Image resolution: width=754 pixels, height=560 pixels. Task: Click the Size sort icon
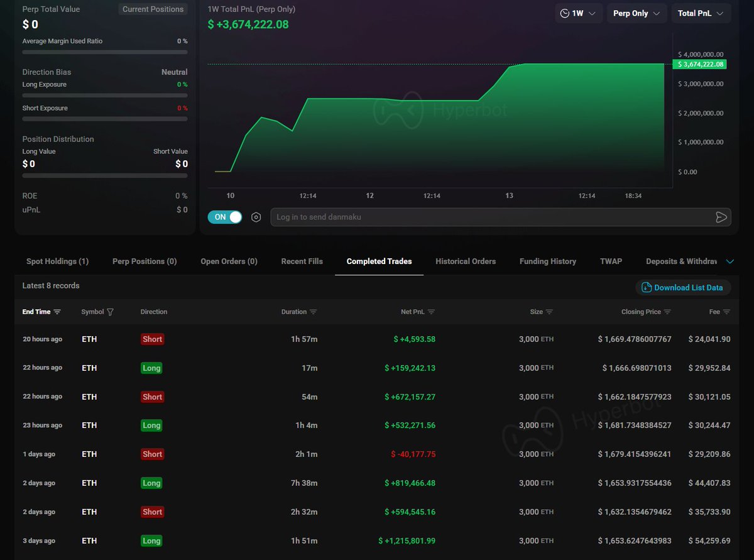pyautogui.click(x=549, y=312)
